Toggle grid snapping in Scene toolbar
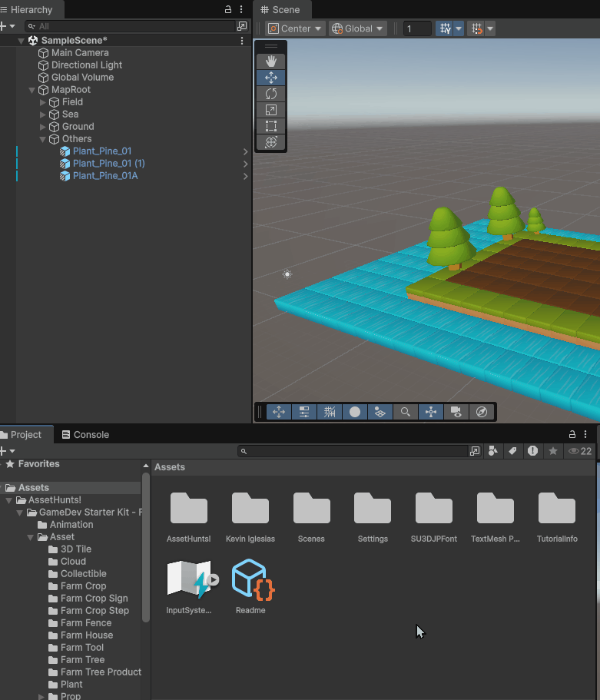The image size is (600, 700). (445, 28)
